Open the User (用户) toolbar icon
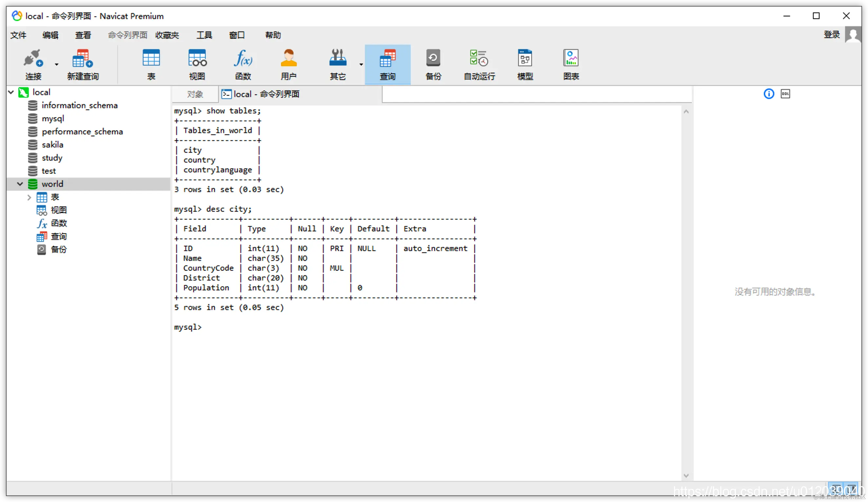The height and width of the screenshot is (502, 868). 289,65
